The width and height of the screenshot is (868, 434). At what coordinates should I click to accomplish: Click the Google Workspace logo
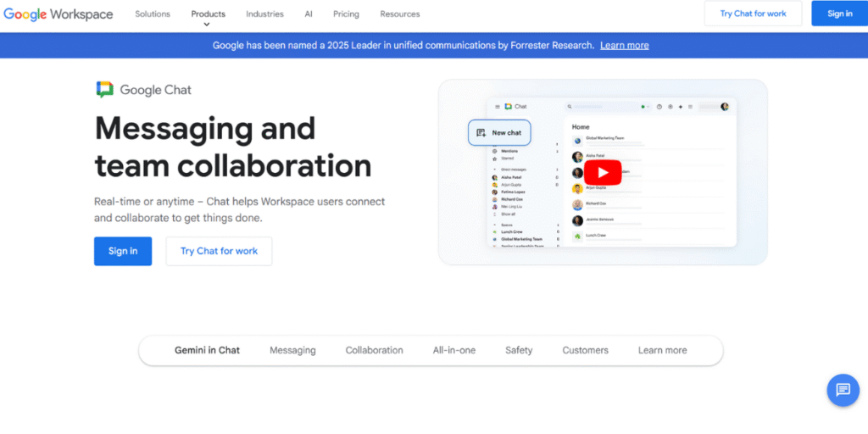coord(58,14)
